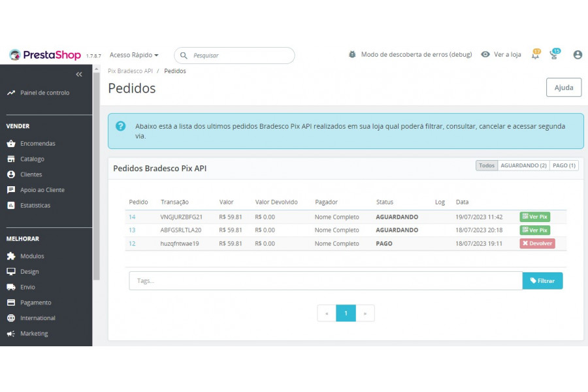Go to pagination page 1
This screenshot has height=392, width=588.
tap(346, 313)
